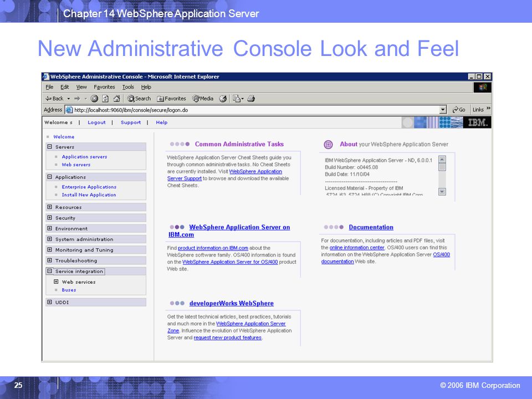This screenshot has width=532, height=399.
Task: Open Web servers in navigation tree
Action: pos(76,165)
